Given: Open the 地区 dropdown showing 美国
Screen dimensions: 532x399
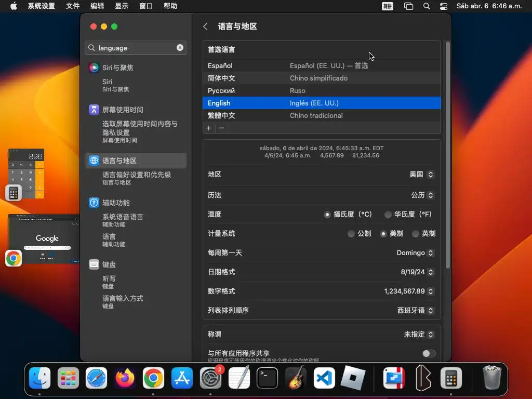Looking at the screenshot, I should point(421,175).
